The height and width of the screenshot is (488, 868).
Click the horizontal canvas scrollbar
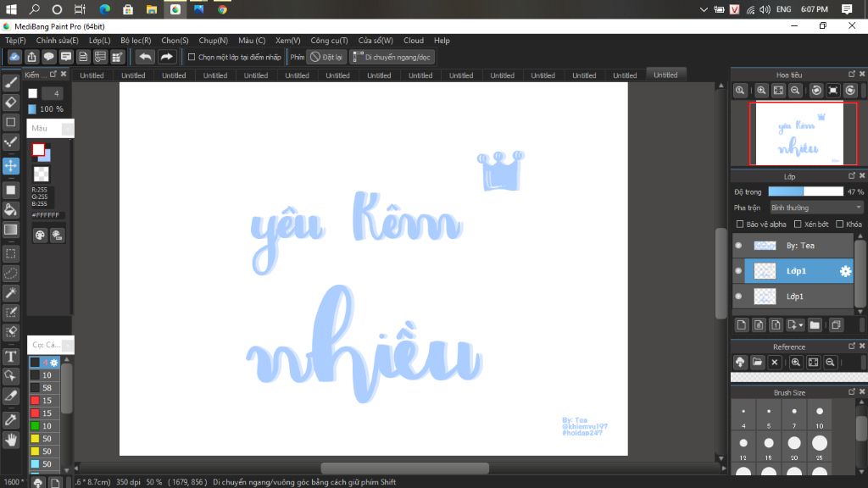coord(404,469)
